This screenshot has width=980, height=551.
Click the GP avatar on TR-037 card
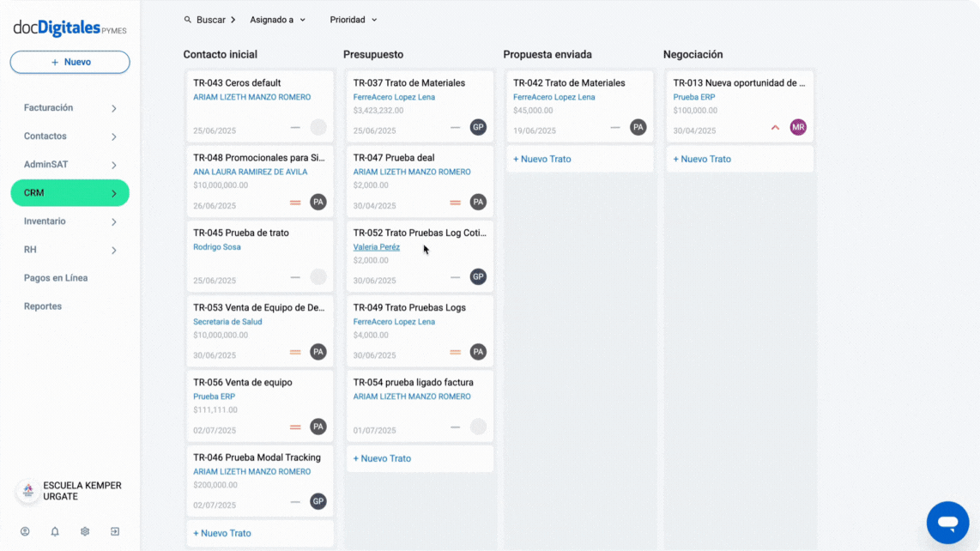(478, 128)
